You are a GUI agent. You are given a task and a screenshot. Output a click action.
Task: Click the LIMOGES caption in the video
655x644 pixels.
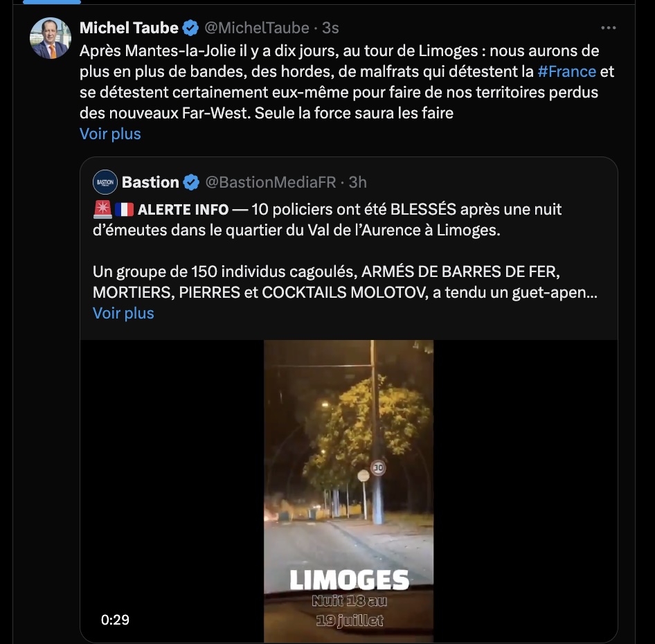point(349,580)
